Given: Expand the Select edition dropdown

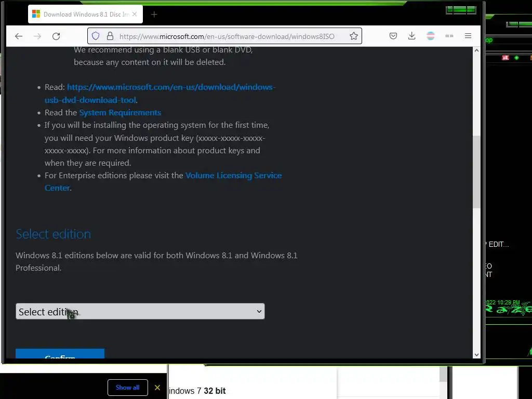Looking at the screenshot, I should [140, 312].
